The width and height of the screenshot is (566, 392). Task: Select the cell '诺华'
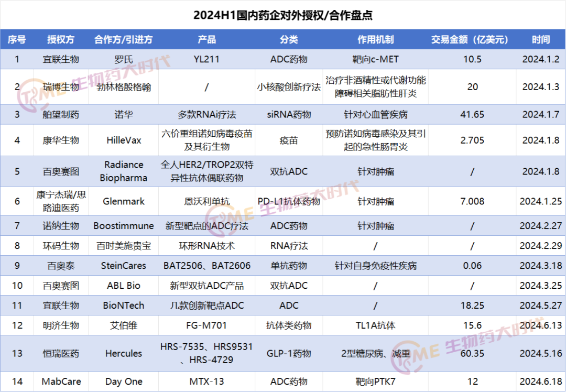click(124, 115)
